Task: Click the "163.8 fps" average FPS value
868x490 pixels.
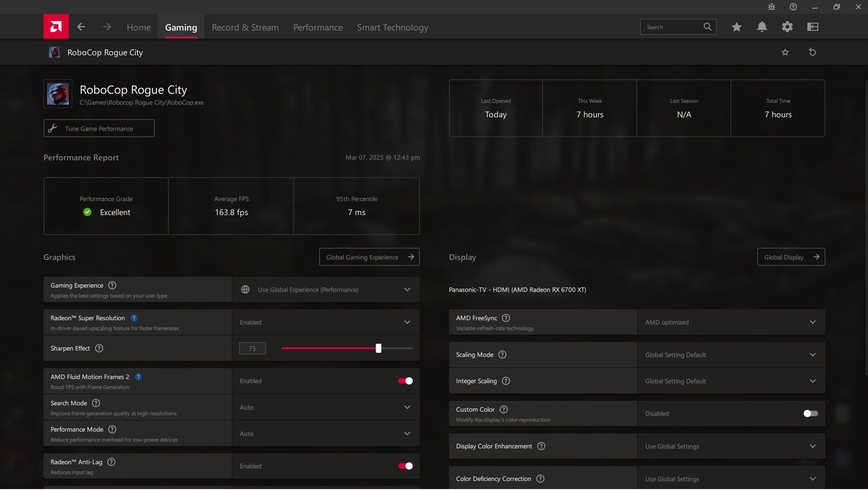Action: (231, 212)
